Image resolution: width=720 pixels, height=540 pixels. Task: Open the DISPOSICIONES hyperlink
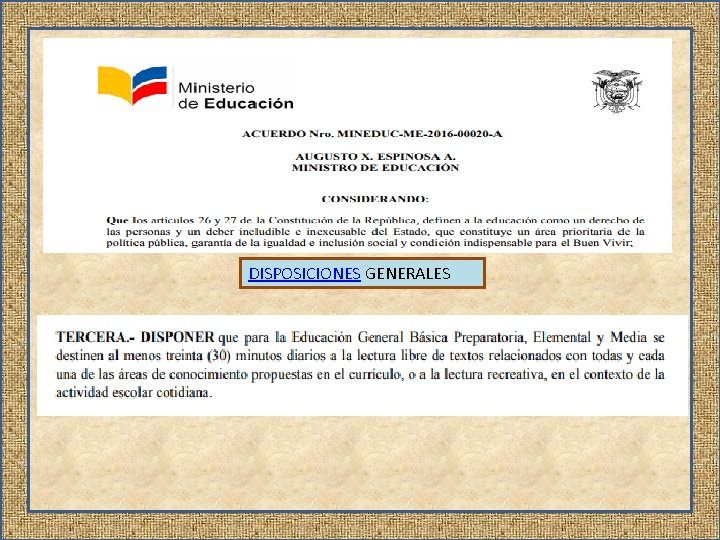point(304,274)
